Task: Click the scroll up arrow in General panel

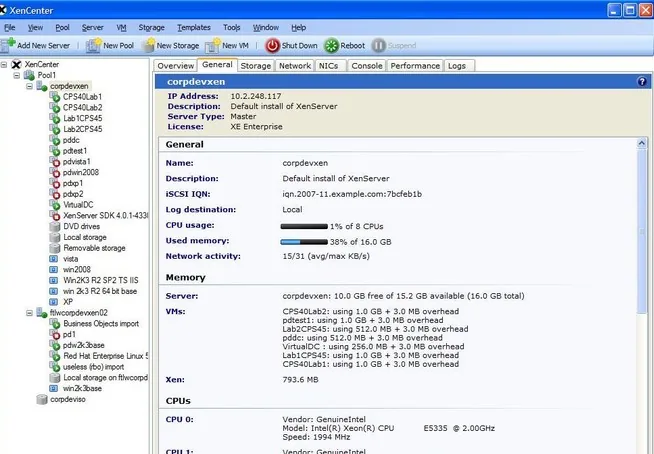Action: pyautogui.click(x=642, y=143)
